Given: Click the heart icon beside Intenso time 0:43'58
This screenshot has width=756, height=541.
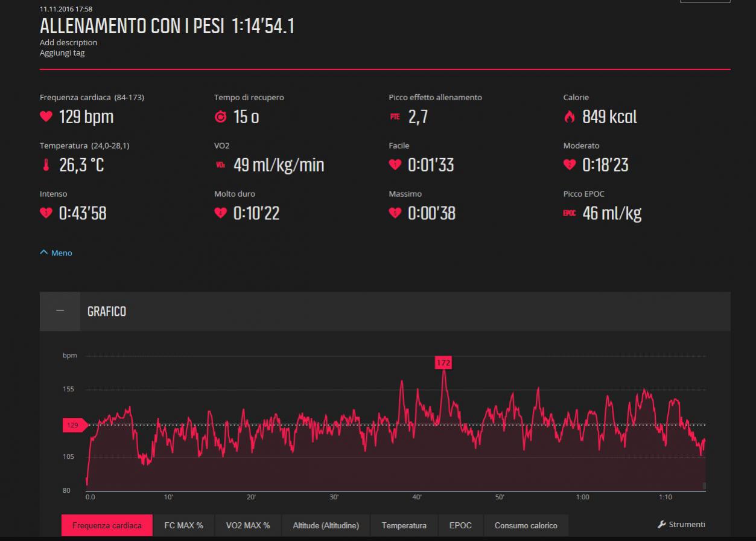Looking at the screenshot, I should (46, 213).
